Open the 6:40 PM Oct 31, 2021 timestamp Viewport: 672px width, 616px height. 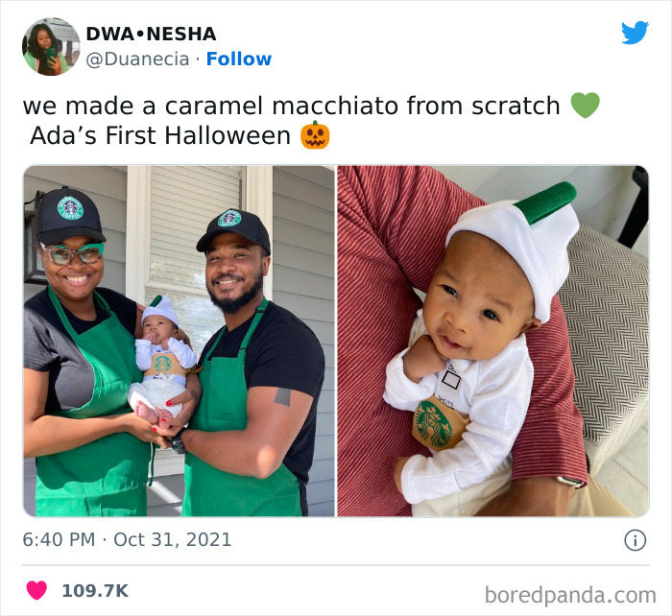tap(127, 539)
